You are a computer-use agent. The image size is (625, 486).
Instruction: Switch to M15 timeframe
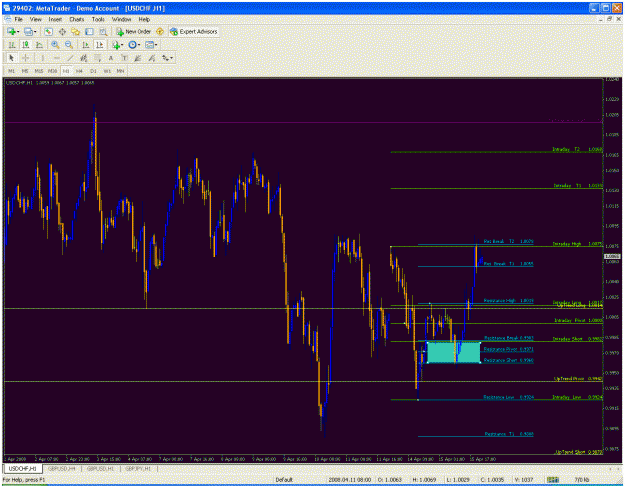[39, 71]
